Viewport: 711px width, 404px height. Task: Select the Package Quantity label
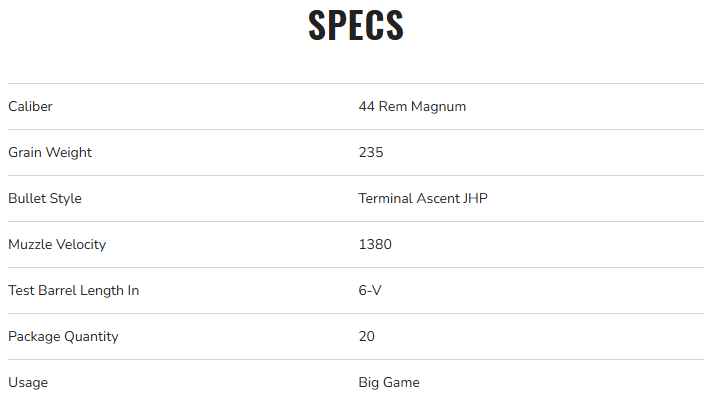pos(63,337)
